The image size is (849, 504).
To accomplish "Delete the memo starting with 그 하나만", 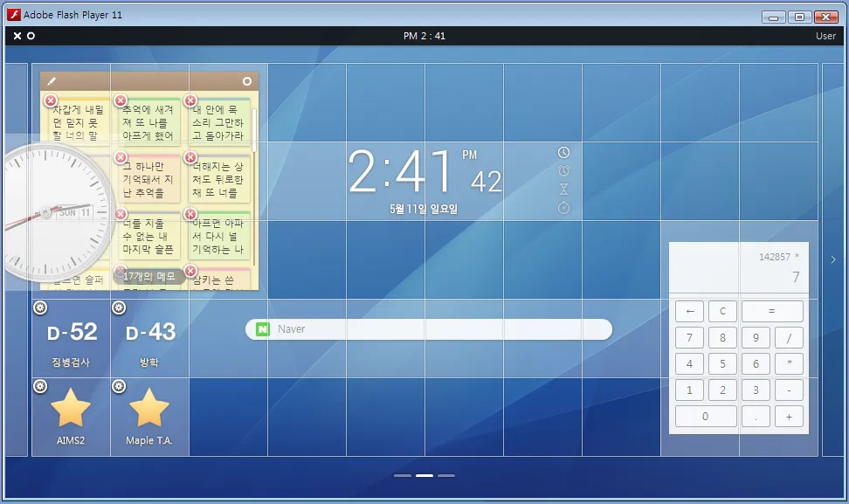I will point(121,157).
